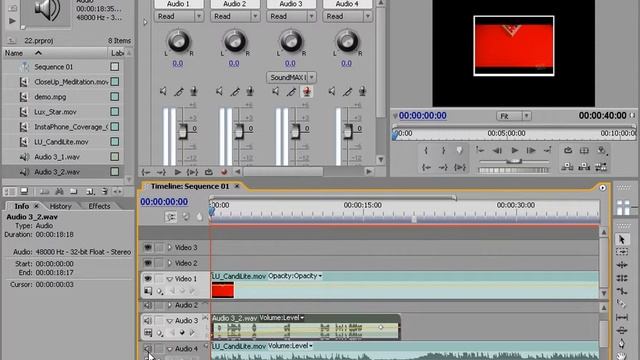Toggle lock box on Audio 3 track
This screenshot has height=360, width=640.
tap(159, 320)
